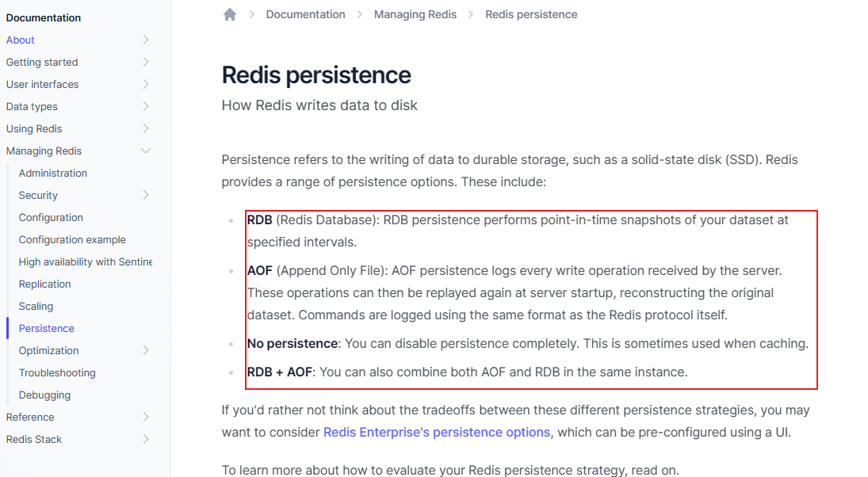Open the Administration page

53,174
